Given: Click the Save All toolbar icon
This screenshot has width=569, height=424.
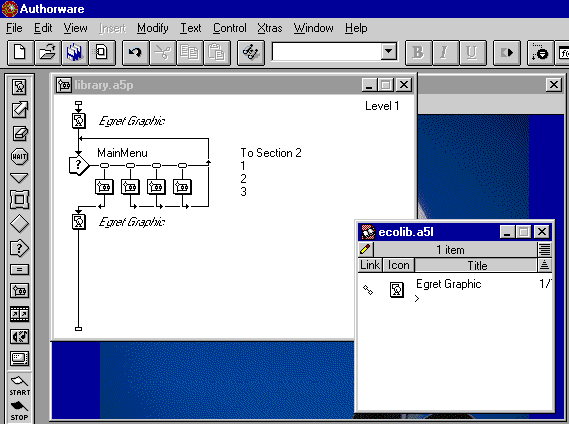Looking at the screenshot, I should [x=75, y=53].
